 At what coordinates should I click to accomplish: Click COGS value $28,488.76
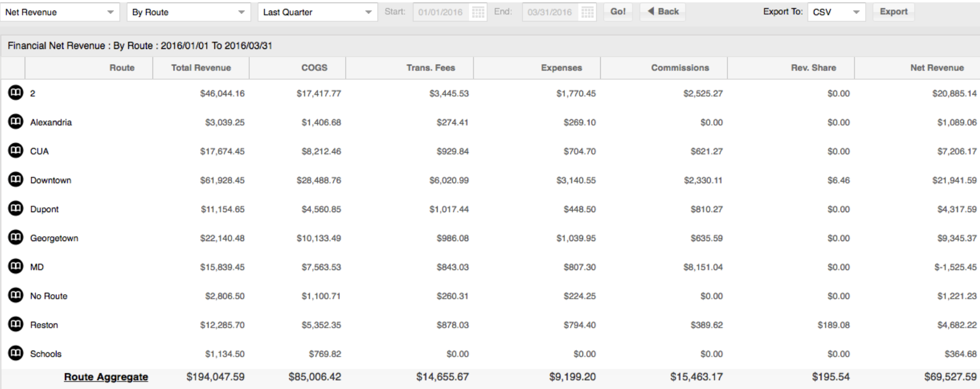[319, 180]
